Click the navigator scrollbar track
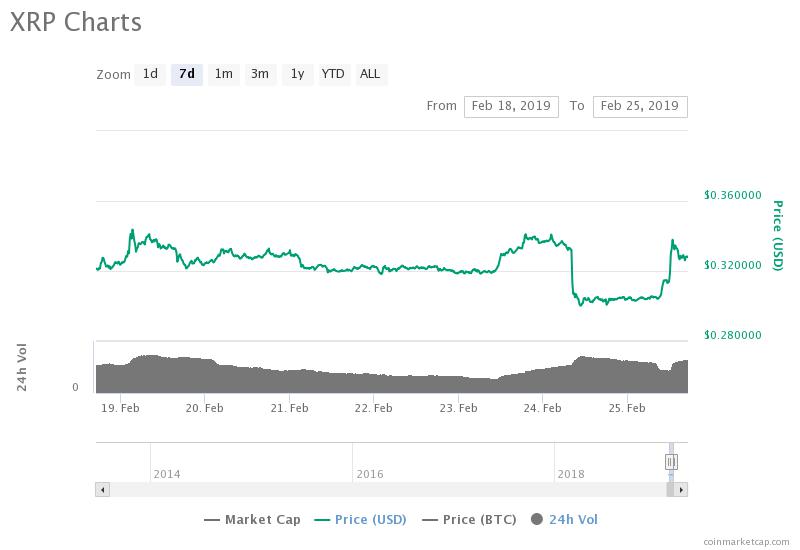This screenshot has height=550, width=800. pos(388,490)
